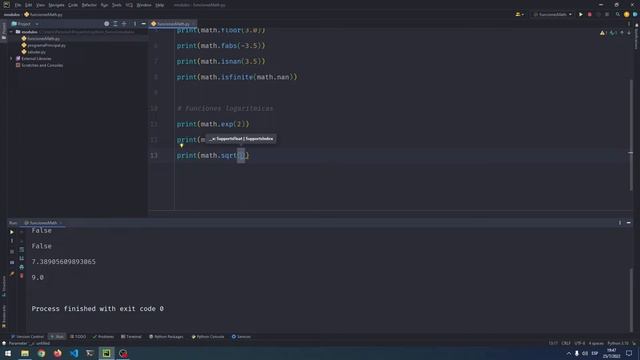Viewport: 640px width, 360px height.
Task: Click Python interpreter in status bar
Action: point(618,343)
